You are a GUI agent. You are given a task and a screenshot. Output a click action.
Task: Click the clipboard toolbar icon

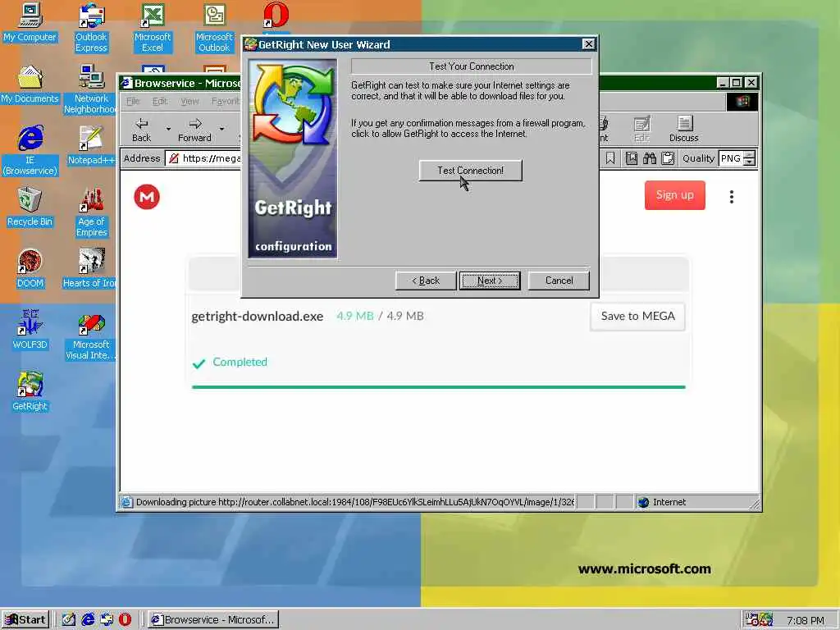tap(668, 158)
